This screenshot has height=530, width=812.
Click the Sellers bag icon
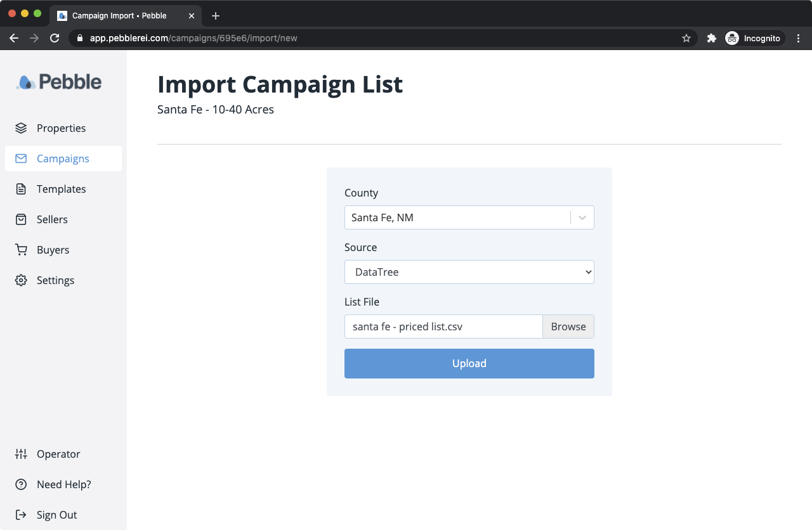(21, 219)
